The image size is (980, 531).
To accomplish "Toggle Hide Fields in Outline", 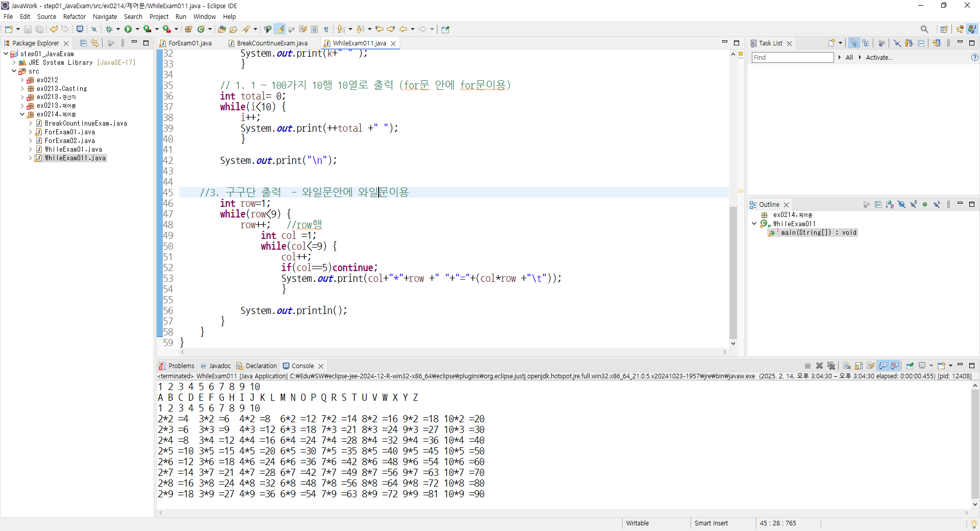I will [901, 205].
